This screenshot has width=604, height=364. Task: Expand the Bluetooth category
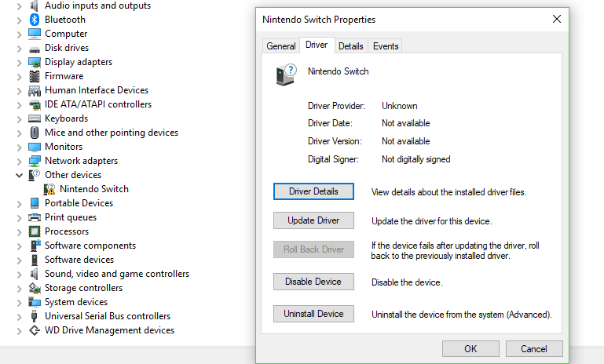tap(20, 20)
